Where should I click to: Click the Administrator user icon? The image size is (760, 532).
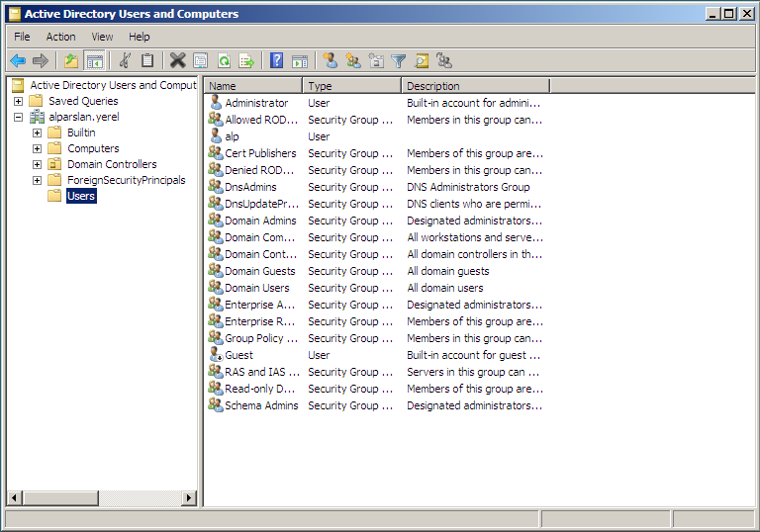point(215,102)
